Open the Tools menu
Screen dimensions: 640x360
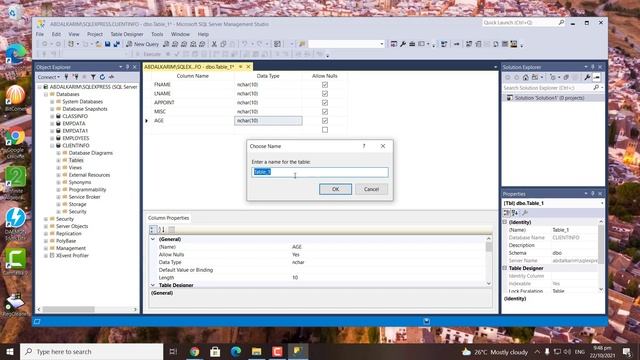point(157,34)
